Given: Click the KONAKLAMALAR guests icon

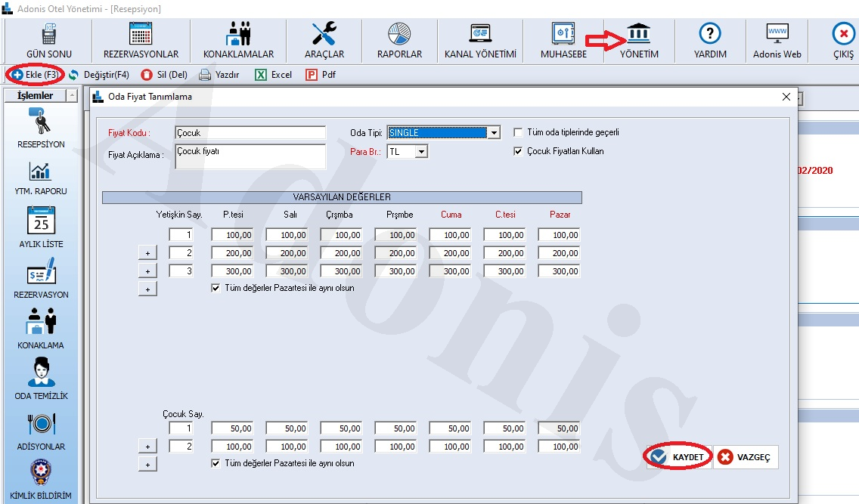Looking at the screenshot, I should click(238, 36).
